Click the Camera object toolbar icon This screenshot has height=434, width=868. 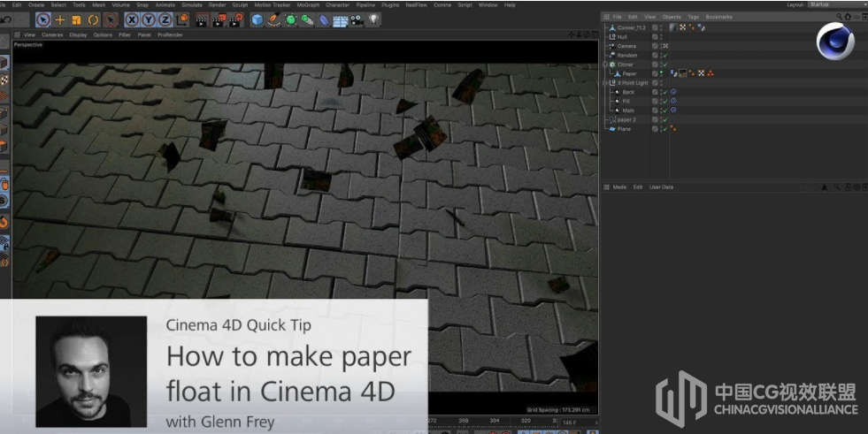click(x=357, y=20)
